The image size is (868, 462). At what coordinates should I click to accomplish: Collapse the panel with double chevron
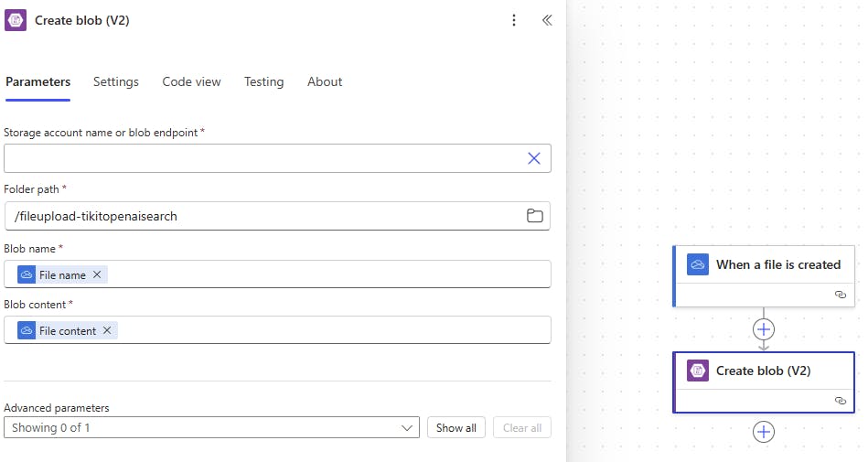tap(547, 20)
